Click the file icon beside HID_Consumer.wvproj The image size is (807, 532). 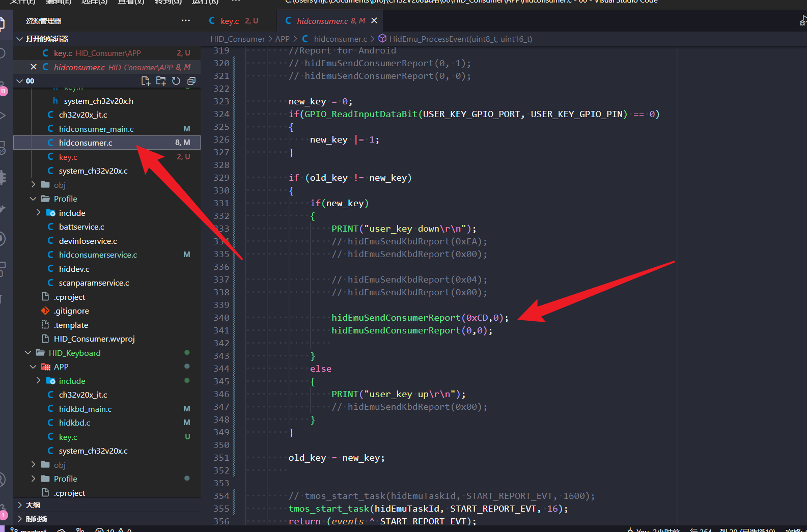[x=45, y=339]
